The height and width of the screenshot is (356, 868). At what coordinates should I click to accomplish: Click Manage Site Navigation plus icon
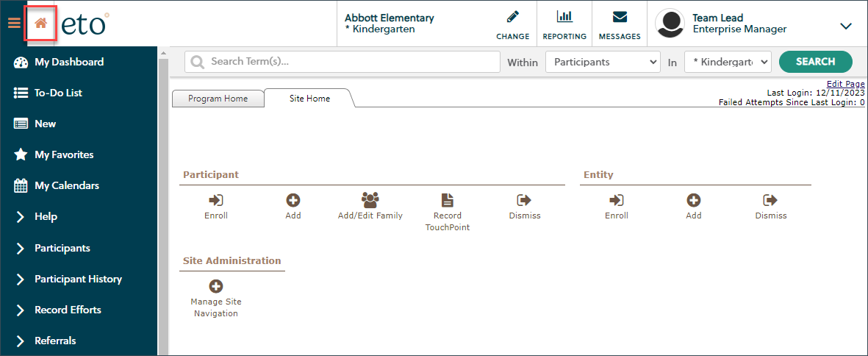[x=216, y=286]
